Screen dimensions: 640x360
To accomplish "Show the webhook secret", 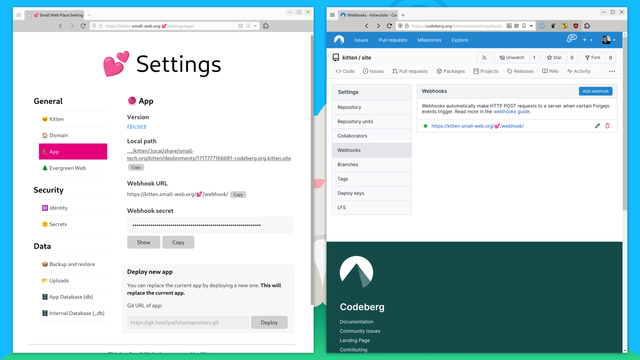I will pos(143,242).
